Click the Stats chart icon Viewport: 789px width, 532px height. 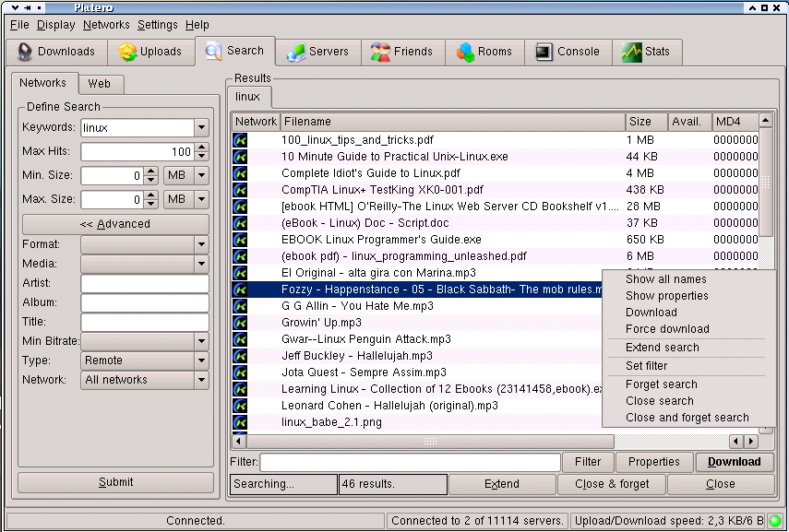pos(631,52)
